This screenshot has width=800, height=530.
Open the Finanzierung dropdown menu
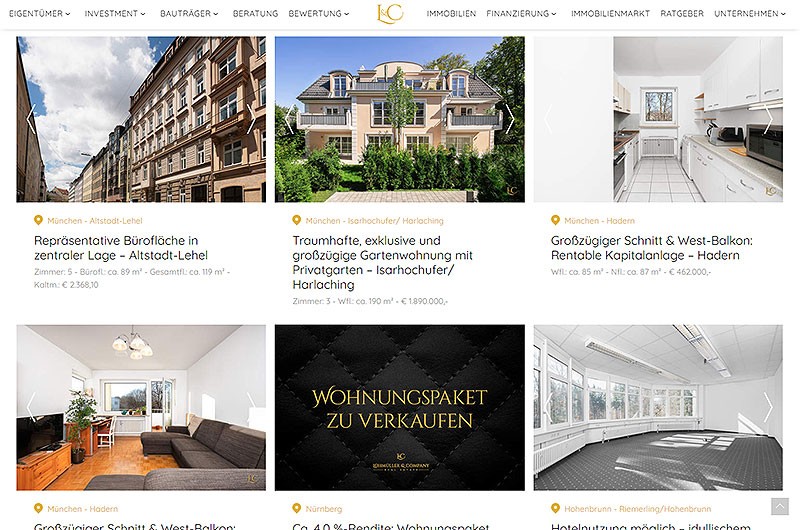coord(521,14)
